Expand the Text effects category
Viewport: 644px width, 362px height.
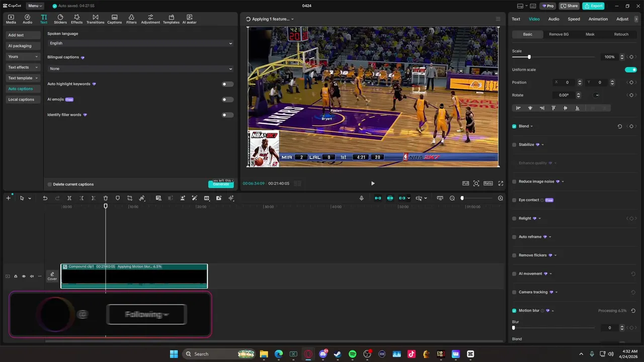tap(23, 67)
